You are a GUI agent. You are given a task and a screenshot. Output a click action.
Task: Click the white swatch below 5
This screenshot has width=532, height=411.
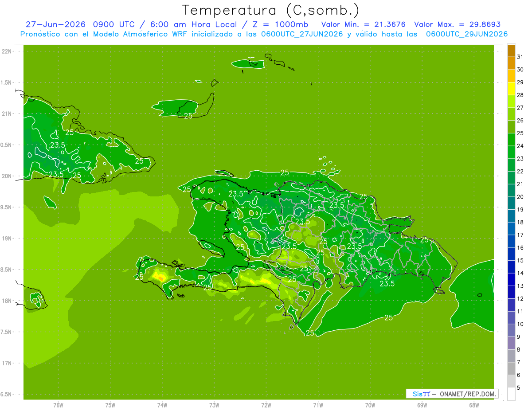pos(511,394)
